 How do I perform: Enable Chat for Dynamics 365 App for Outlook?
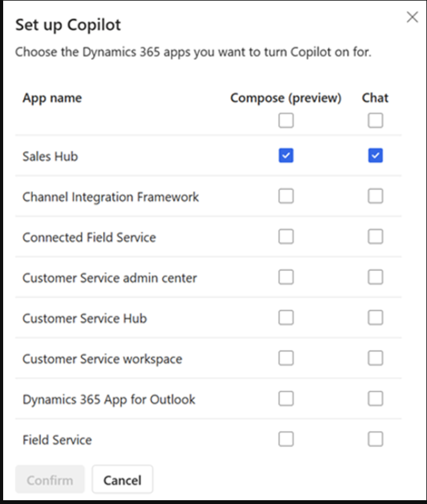[x=375, y=399]
